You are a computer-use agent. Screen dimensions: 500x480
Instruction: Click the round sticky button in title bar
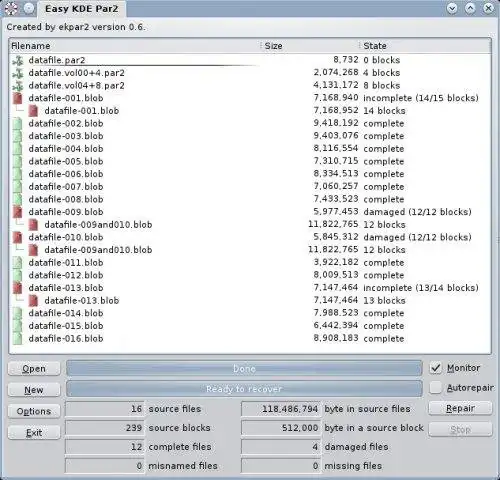point(29,8)
